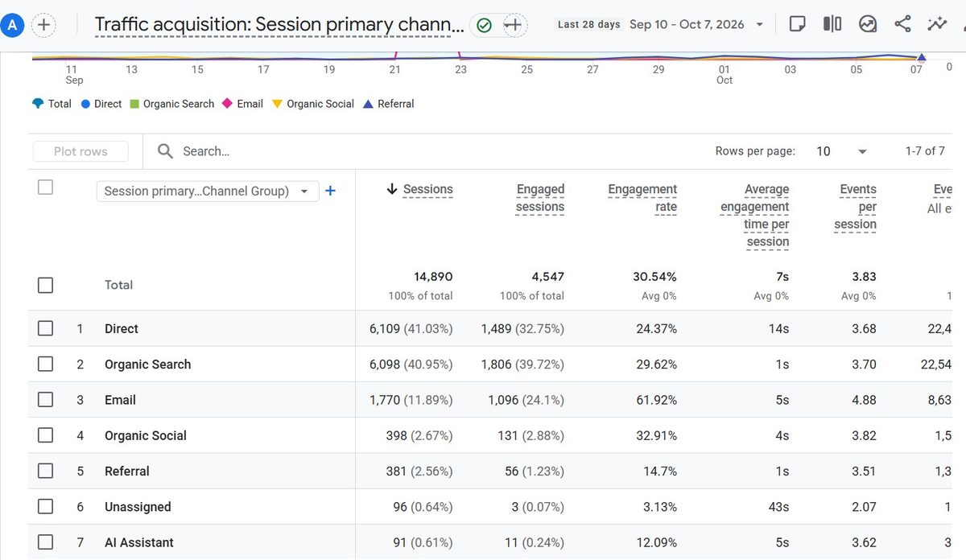The image size is (966, 560).
Task: Click the Direct channel row label
Action: point(122,328)
